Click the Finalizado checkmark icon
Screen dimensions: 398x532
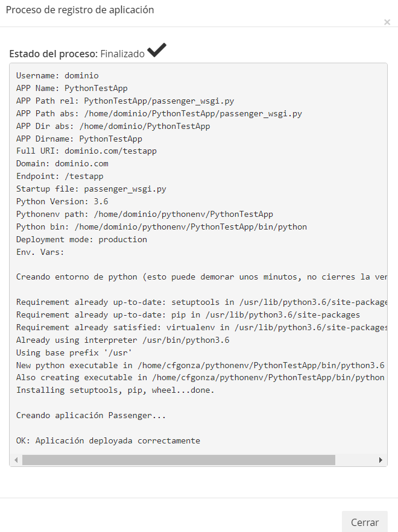157,50
